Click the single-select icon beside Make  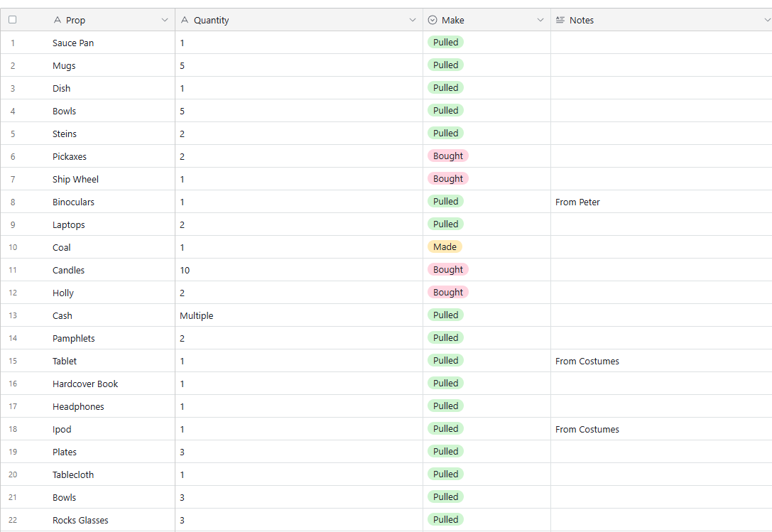click(x=433, y=21)
